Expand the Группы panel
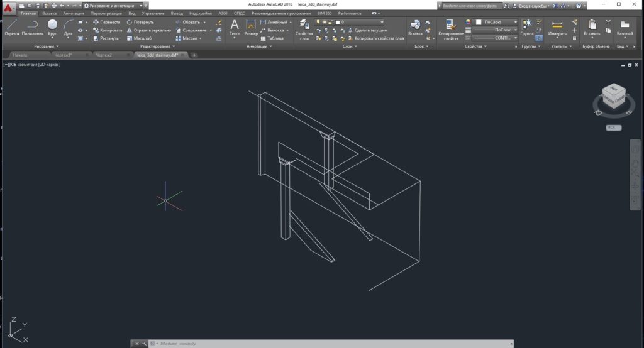644x348 pixels. click(x=531, y=46)
